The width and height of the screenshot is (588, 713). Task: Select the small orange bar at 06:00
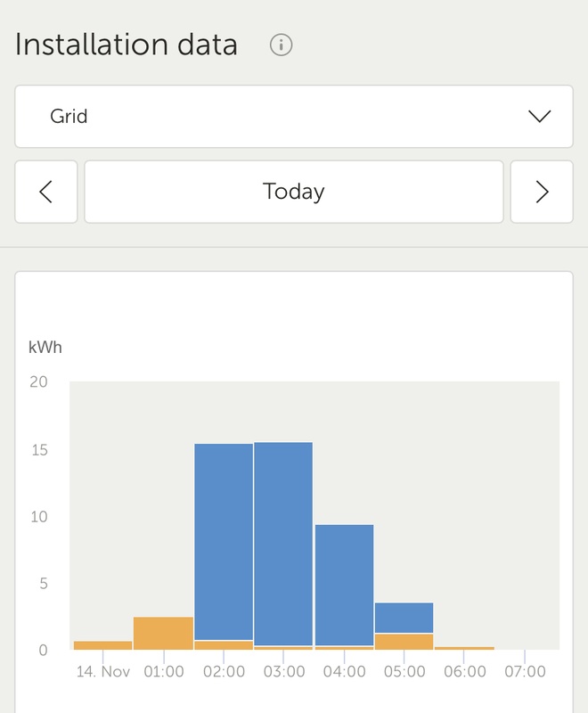[x=463, y=648]
